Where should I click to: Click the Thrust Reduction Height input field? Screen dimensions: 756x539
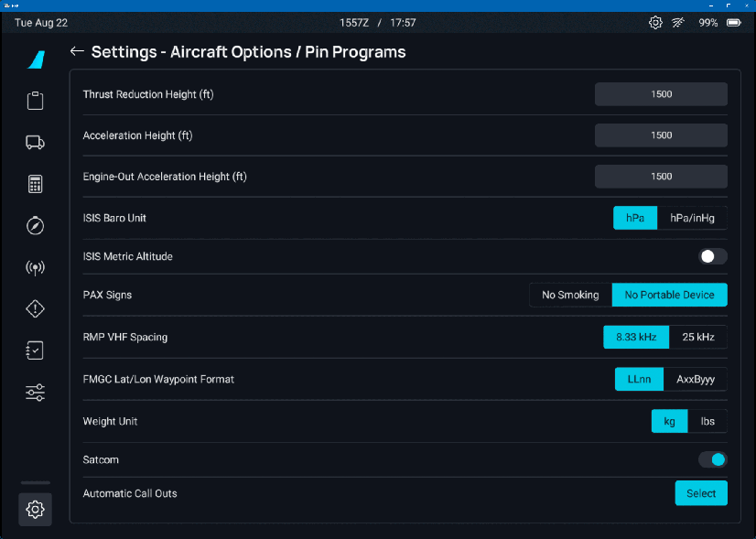(661, 94)
